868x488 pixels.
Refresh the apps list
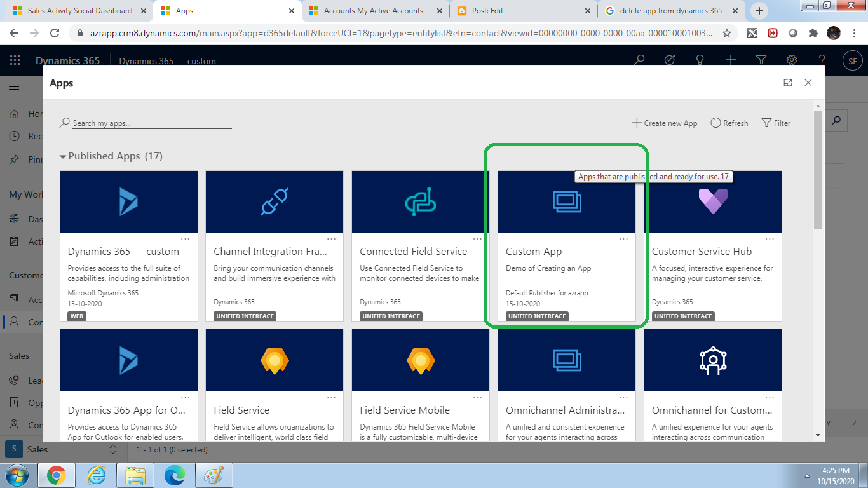click(729, 123)
